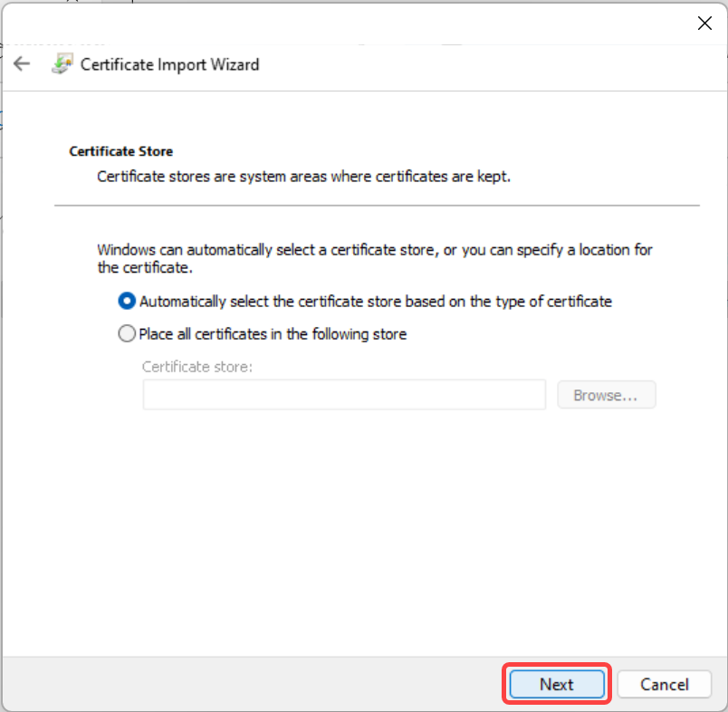Screen dimensions: 728x712
Task: Click the 'Certificate stores are system areas' description
Action: point(303,177)
